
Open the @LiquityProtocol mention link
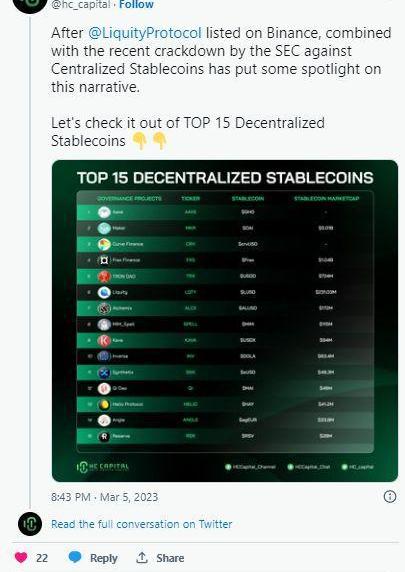[145, 33]
